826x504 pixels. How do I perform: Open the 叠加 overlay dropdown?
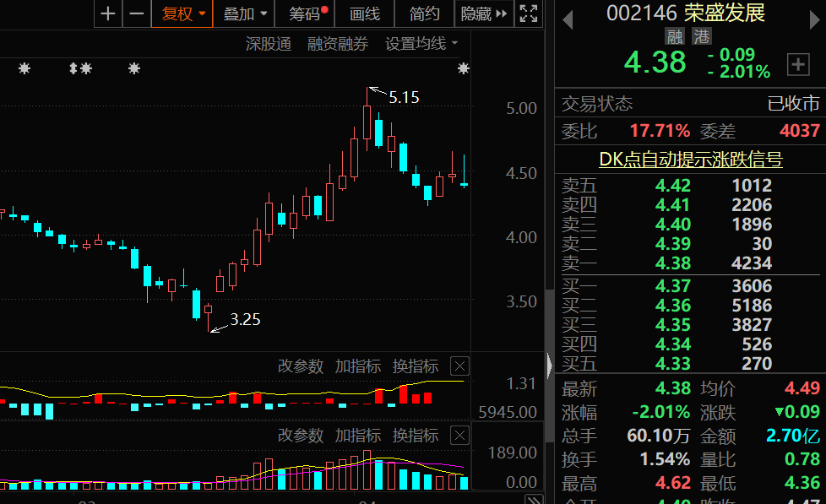pos(244,14)
